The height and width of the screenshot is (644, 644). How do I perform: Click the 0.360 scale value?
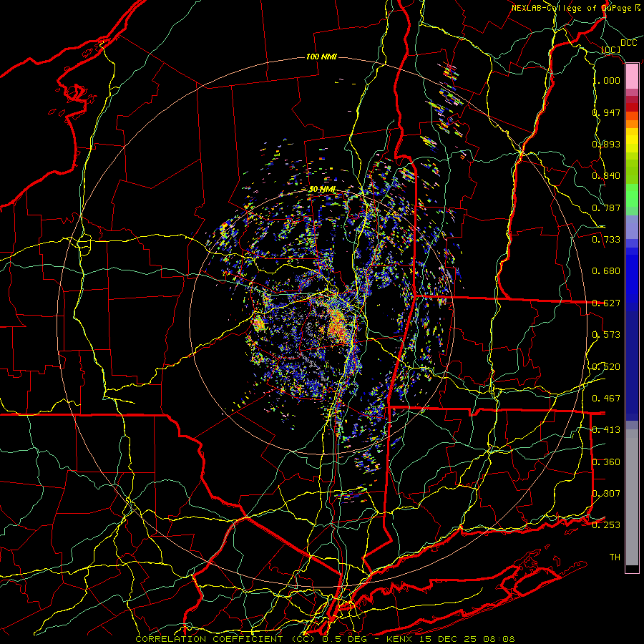tap(606, 462)
